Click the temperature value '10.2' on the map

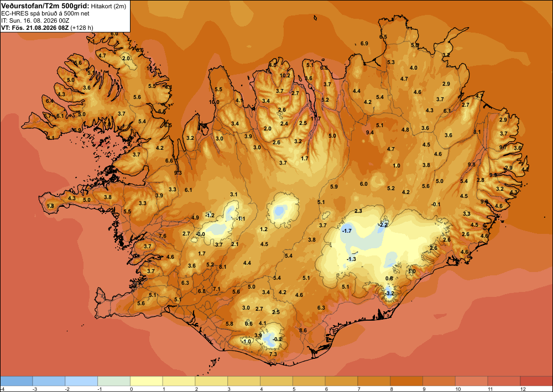click(285, 75)
